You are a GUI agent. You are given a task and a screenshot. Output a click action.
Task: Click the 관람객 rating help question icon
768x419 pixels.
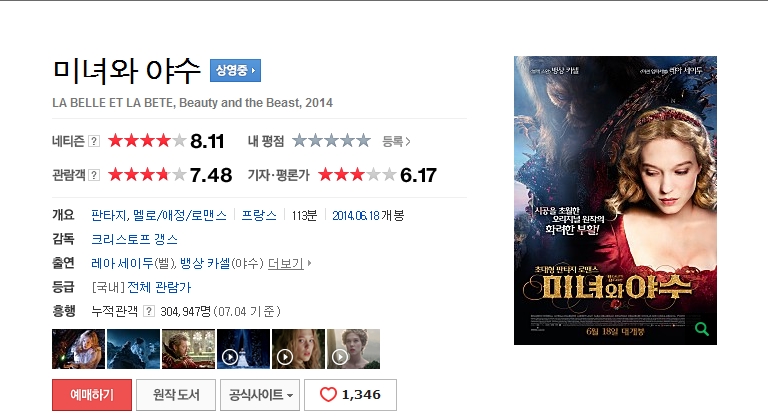point(94,175)
